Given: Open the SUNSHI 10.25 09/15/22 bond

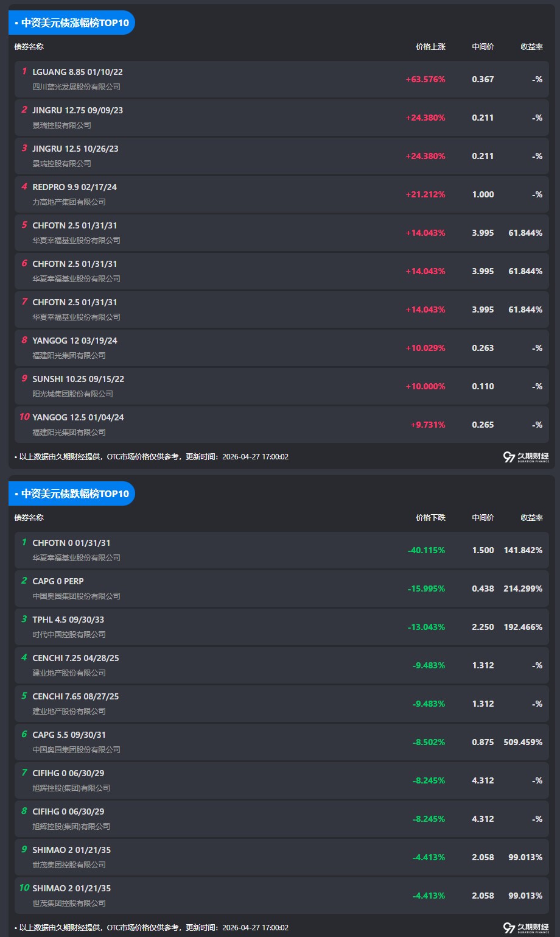Looking at the screenshot, I should tap(78, 379).
